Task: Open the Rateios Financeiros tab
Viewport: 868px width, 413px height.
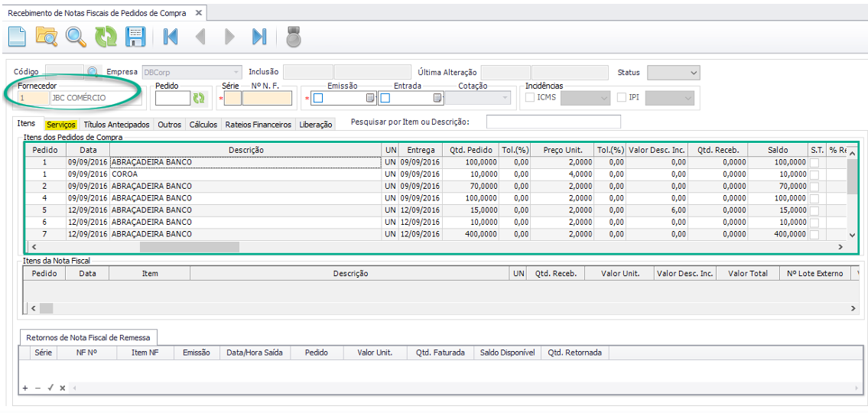Action: (258, 124)
